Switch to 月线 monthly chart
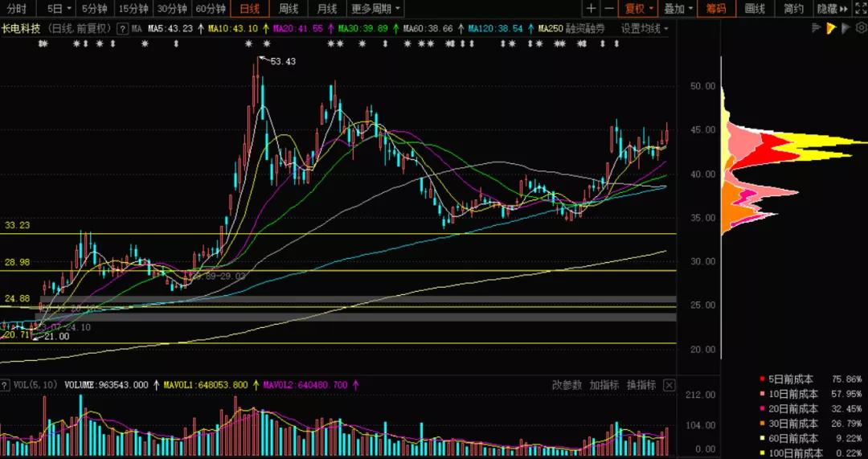The width and height of the screenshot is (868, 459). (326, 8)
